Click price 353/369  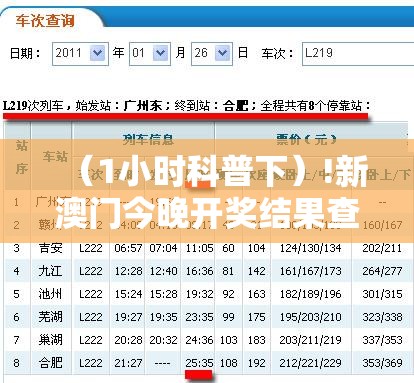pyautogui.click(x=382, y=363)
